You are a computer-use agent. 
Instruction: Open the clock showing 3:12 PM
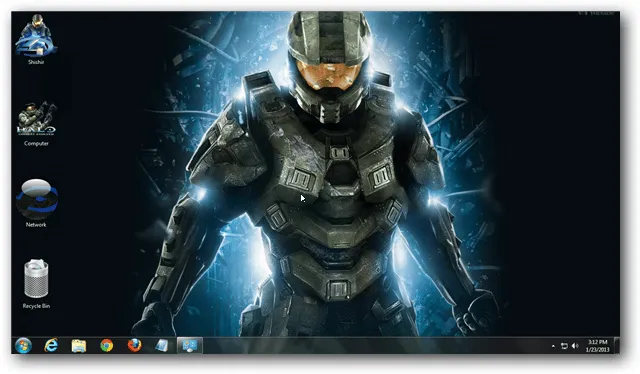point(598,346)
